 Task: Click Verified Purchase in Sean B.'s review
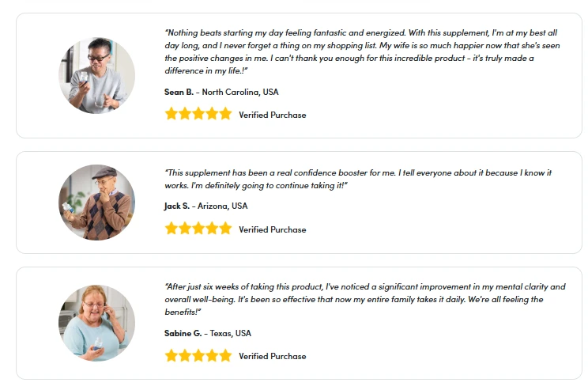click(x=272, y=115)
